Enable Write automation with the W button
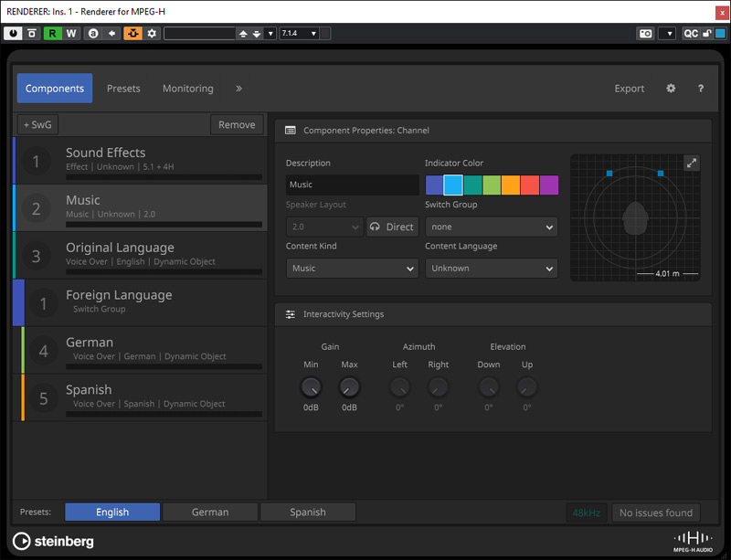 pos(71,33)
